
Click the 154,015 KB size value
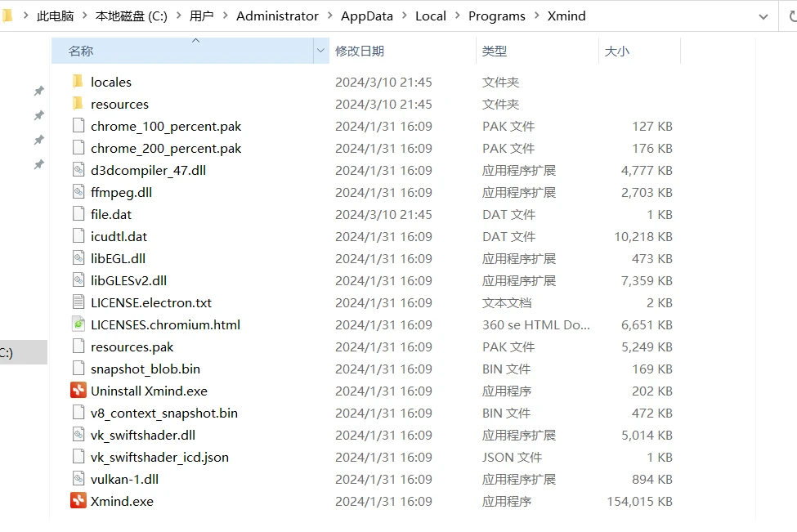coord(639,501)
